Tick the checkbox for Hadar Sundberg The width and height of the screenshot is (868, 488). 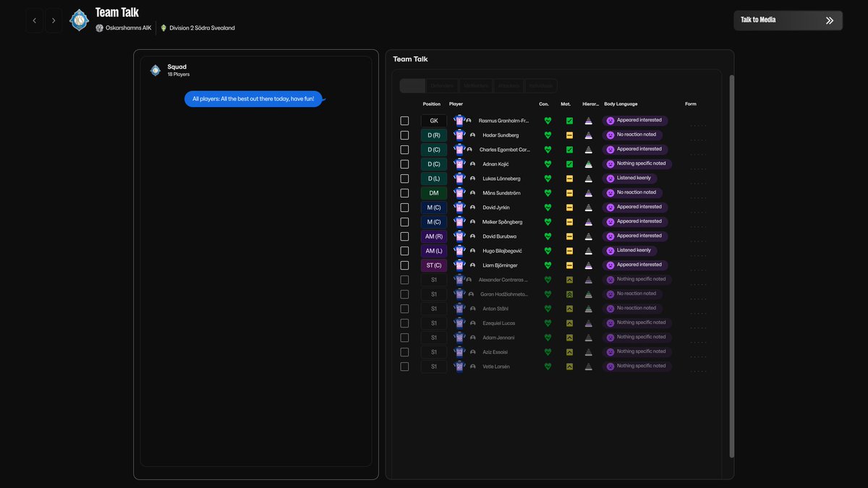(x=404, y=135)
